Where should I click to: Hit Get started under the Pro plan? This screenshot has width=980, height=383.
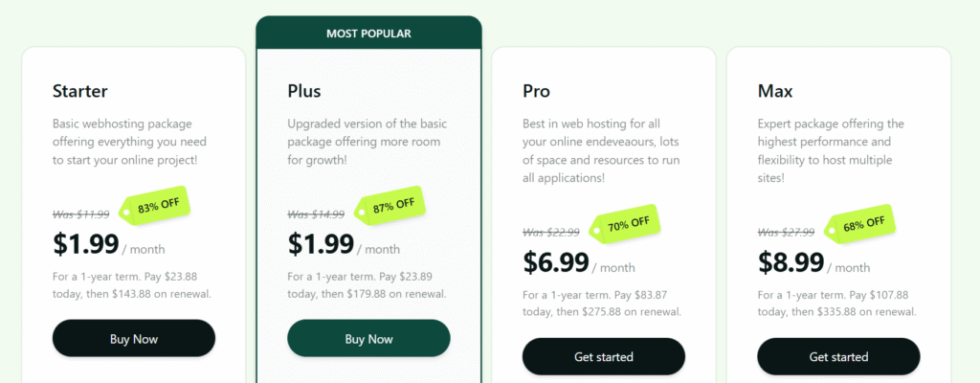point(603,356)
